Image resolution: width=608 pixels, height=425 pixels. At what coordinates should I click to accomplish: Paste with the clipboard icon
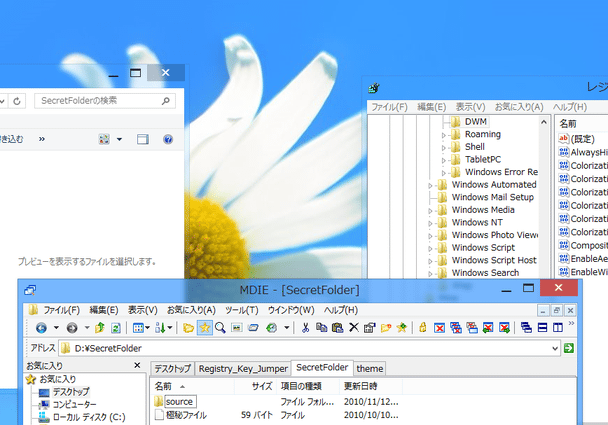point(337,328)
